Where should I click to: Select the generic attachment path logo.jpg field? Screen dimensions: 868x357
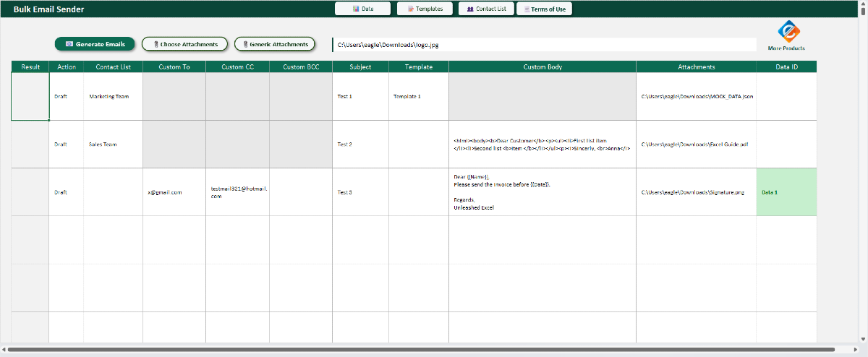click(x=544, y=45)
